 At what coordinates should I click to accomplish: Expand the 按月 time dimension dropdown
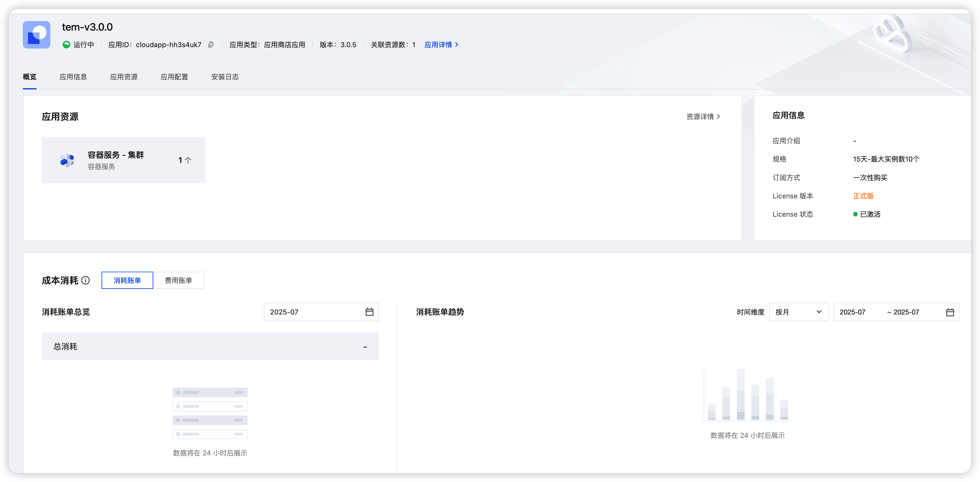pos(799,312)
